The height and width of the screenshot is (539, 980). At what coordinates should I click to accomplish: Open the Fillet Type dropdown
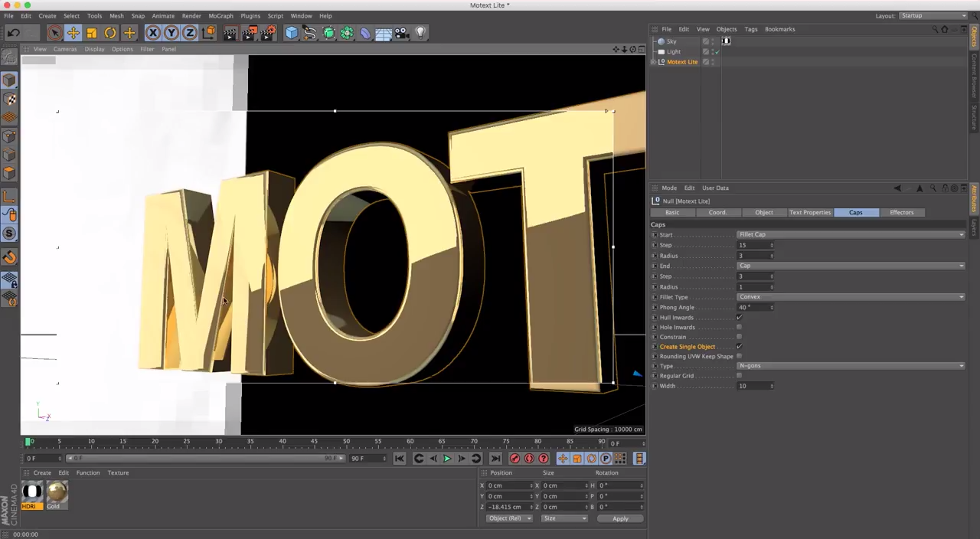click(850, 297)
